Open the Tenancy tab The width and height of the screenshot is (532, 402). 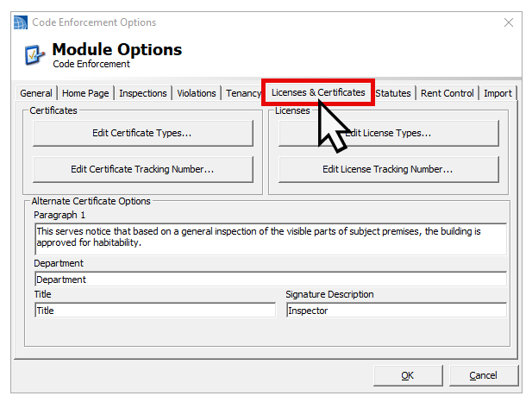pyautogui.click(x=243, y=93)
